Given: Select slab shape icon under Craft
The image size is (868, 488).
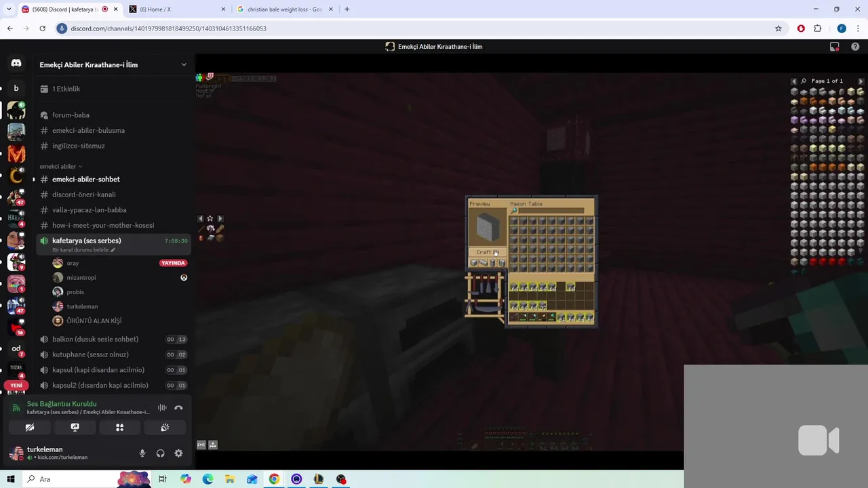Looking at the screenshot, I should [483, 263].
